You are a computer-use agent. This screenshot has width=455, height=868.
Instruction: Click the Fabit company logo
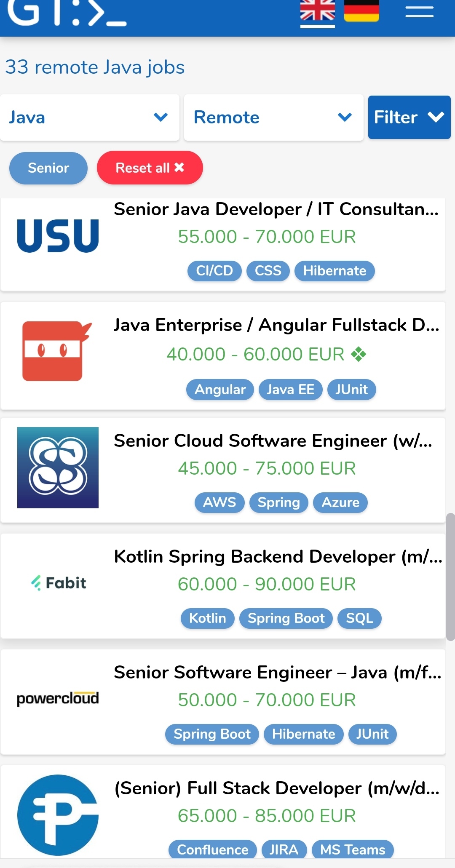click(59, 583)
